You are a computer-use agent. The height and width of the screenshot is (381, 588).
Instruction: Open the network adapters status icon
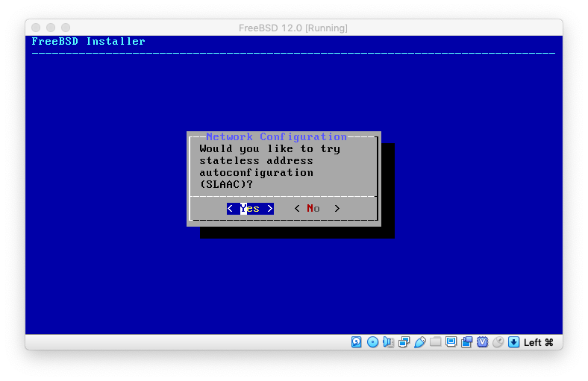click(404, 342)
